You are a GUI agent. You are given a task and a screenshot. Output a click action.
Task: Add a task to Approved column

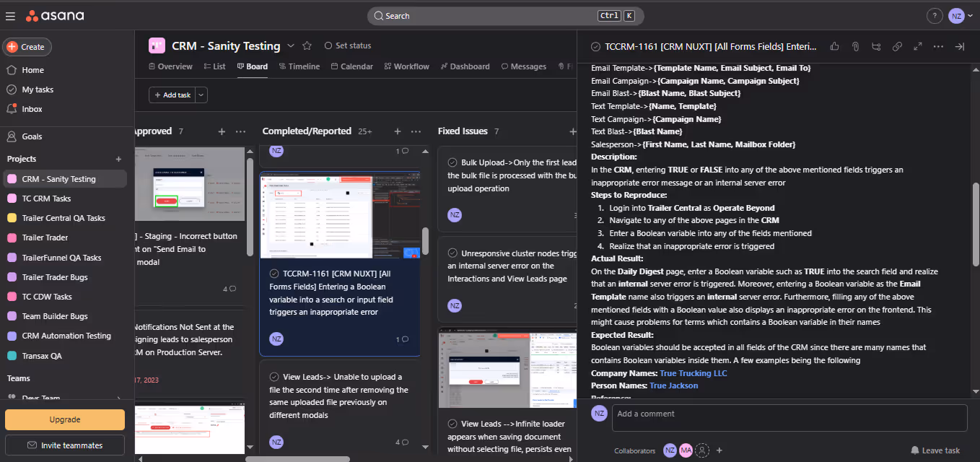click(x=222, y=131)
